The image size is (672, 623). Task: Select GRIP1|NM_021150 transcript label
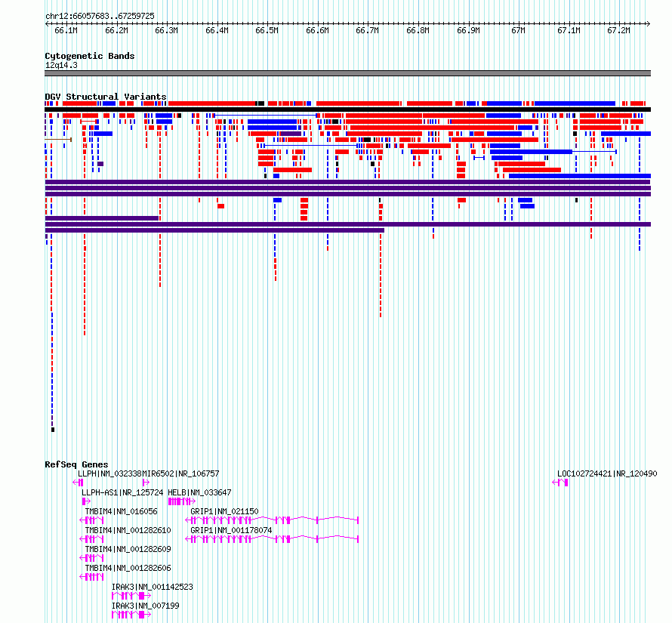tap(224, 511)
